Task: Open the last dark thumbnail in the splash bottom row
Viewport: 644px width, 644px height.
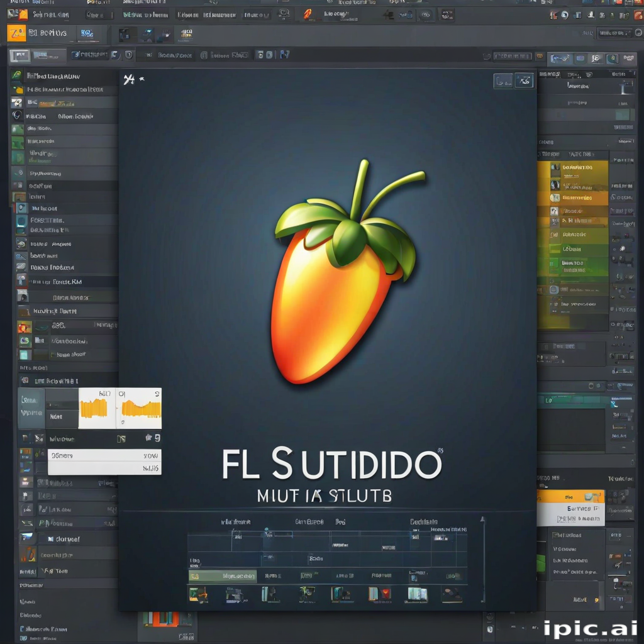Action: coord(452,594)
